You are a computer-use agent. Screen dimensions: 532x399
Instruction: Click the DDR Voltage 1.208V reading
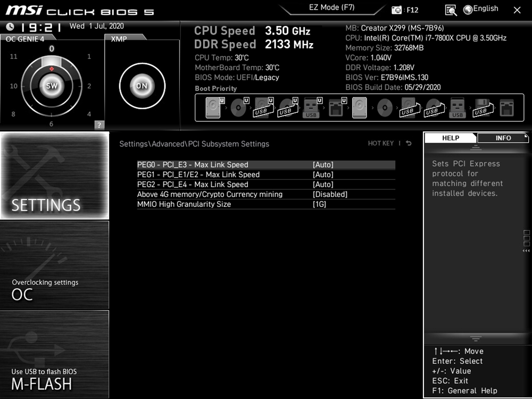[380, 68]
